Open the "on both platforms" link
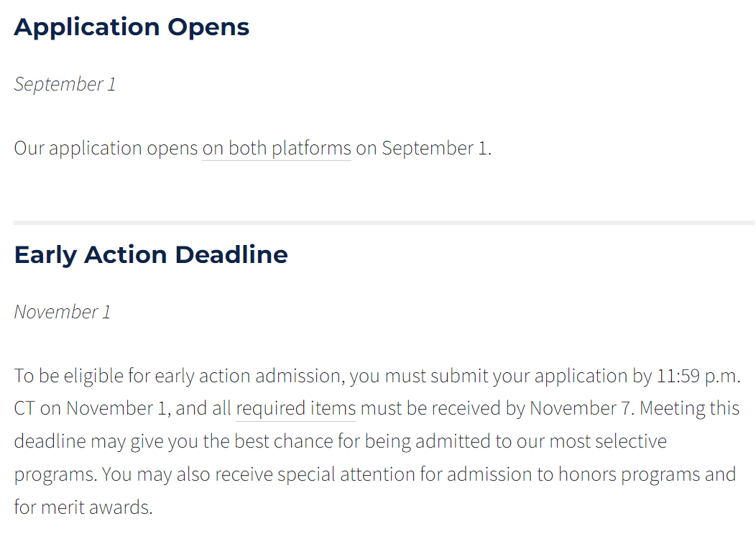This screenshot has width=756, height=554. (x=277, y=149)
